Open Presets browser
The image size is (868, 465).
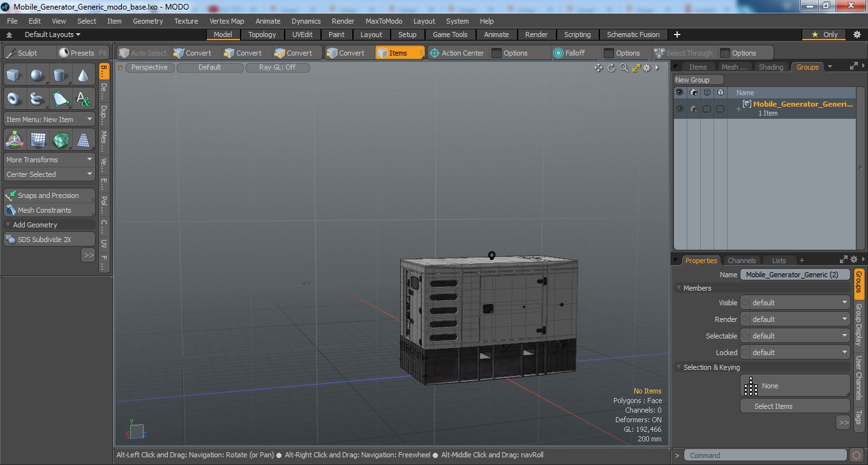[82, 53]
